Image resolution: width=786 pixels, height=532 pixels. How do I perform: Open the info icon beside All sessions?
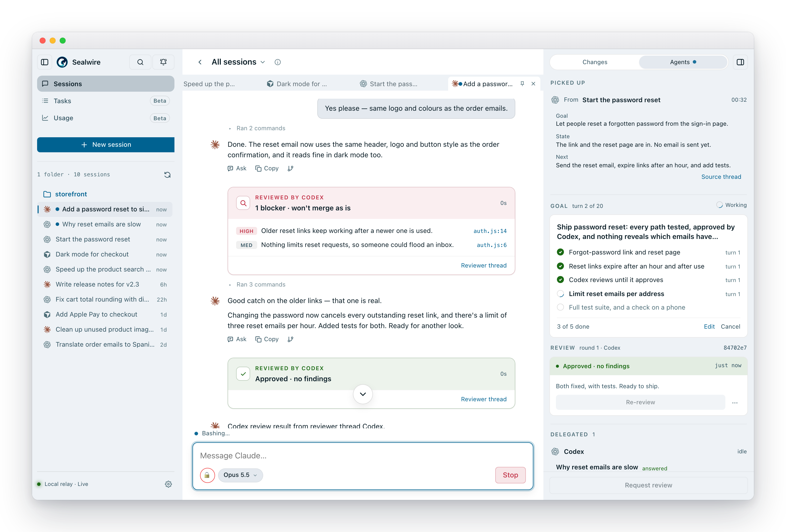(x=278, y=62)
